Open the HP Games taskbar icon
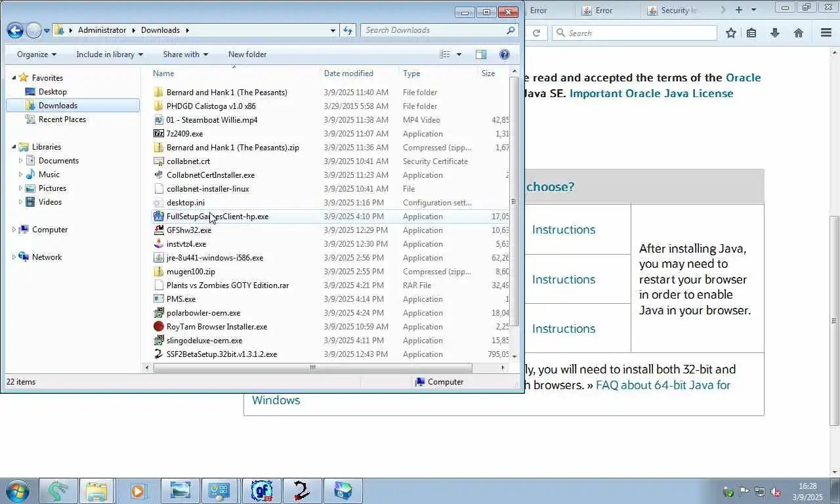This screenshot has height=504, width=840. point(343,491)
